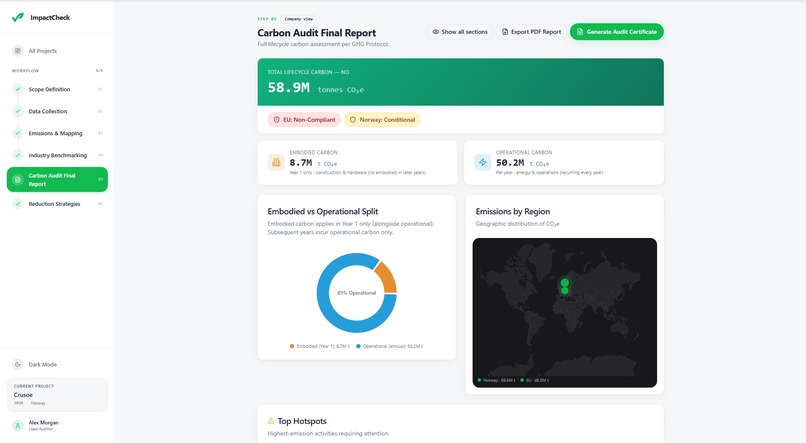Viewport: 806px width, 443px height.
Task: Click the Alex Morgan user avatar icon
Action: coord(18,426)
